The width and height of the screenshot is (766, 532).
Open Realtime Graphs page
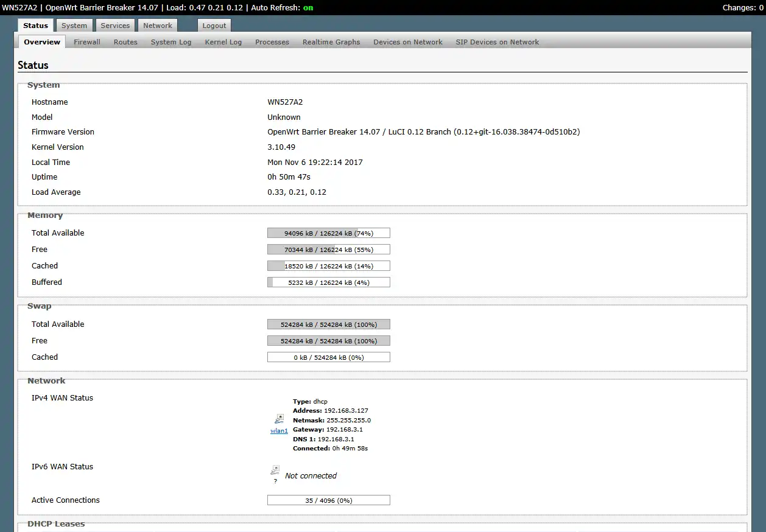(331, 42)
